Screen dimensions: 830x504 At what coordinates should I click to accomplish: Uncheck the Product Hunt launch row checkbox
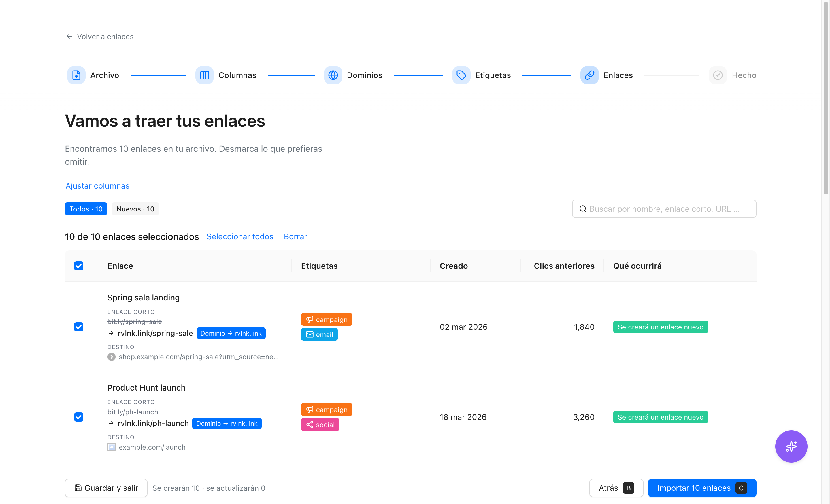(x=78, y=417)
